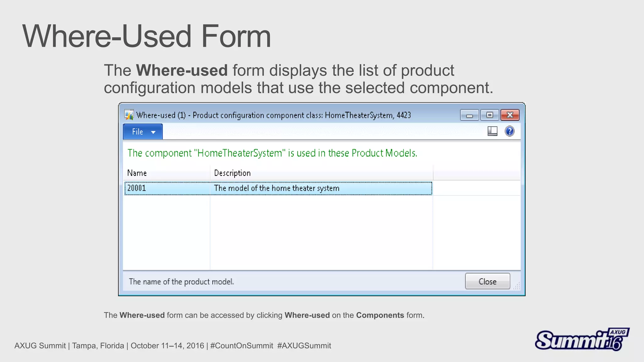644x362 pixels.
Task: Click the blue Help question mark icon
Action: tap(509, 131)
